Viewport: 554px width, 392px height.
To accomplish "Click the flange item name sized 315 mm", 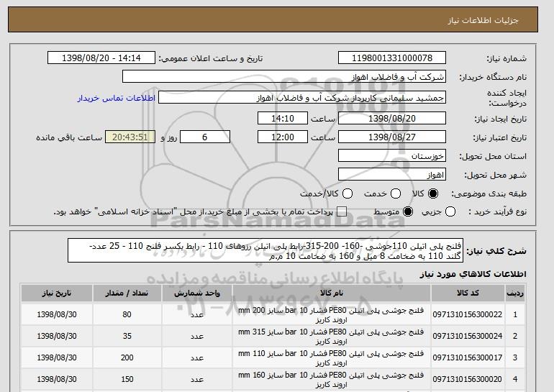I will 331,337.
